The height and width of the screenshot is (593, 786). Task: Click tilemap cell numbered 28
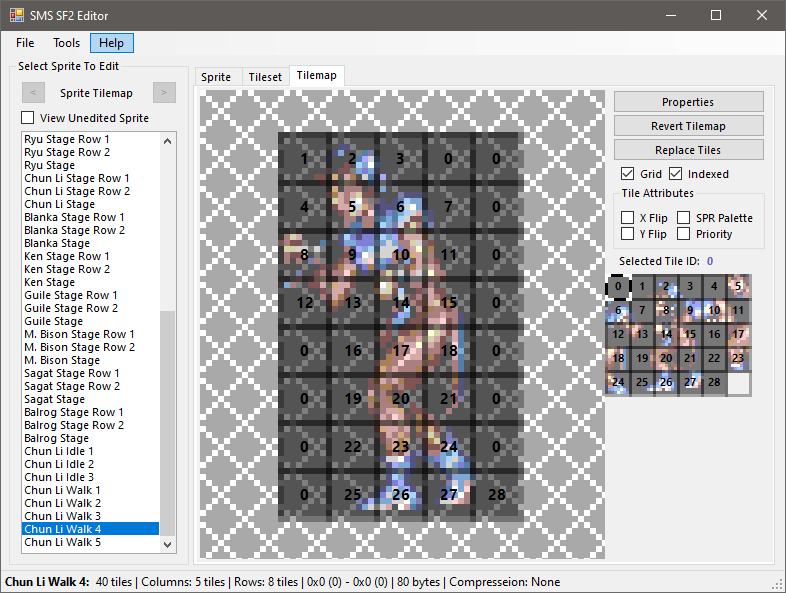496,494
